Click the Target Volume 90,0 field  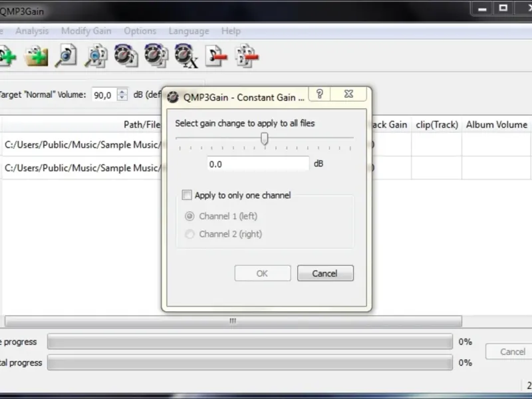tap(104, 94)
